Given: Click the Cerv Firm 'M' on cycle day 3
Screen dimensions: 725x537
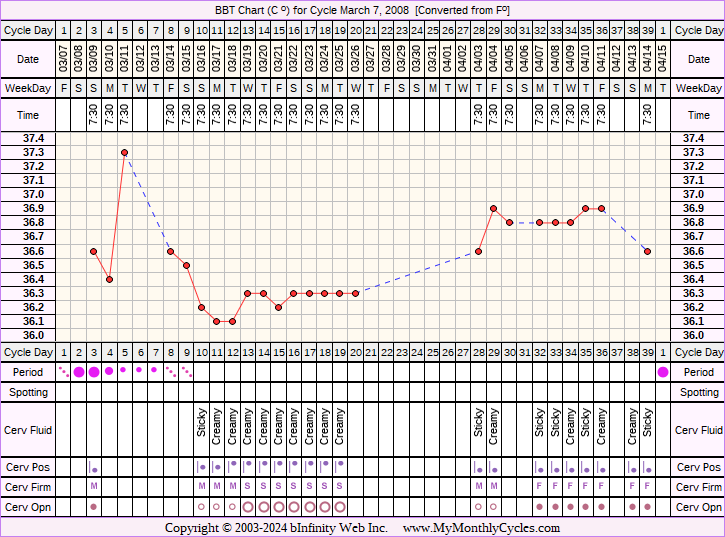Looking at the screenshot, I should 94,487.
